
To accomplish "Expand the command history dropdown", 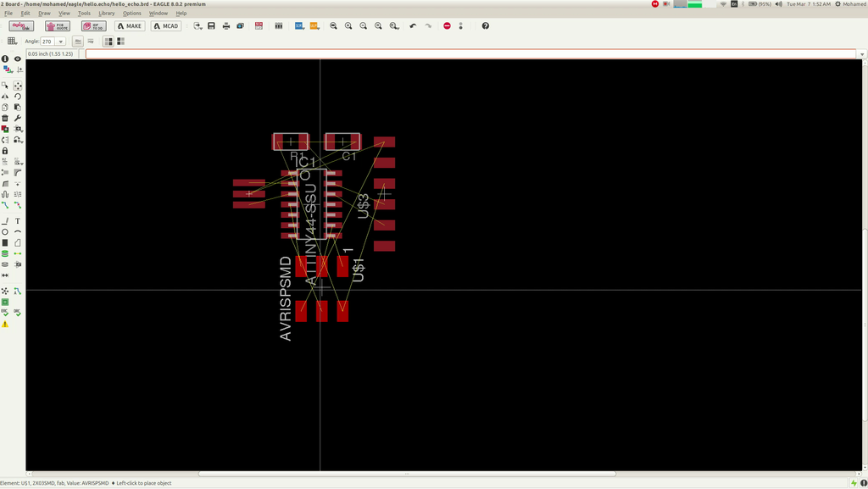I will (862, 53).
